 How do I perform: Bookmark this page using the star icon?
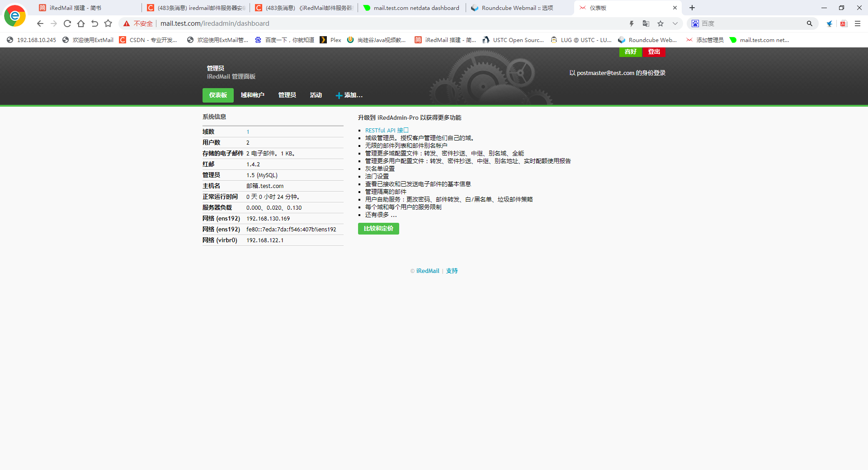[660, 23]
